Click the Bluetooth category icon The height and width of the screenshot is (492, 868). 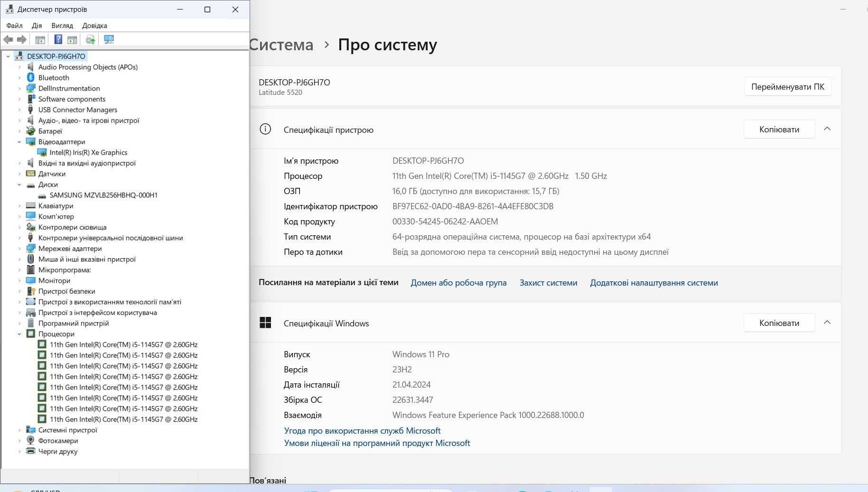click(x=31, y=77)
